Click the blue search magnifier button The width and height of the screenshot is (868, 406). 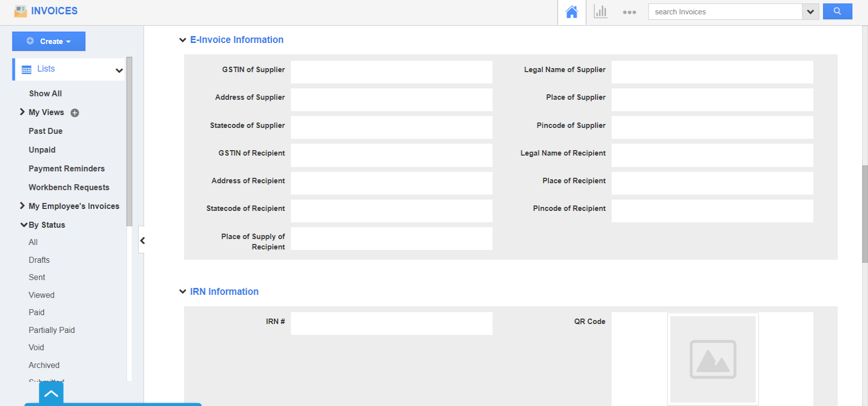tap(837, 11)
